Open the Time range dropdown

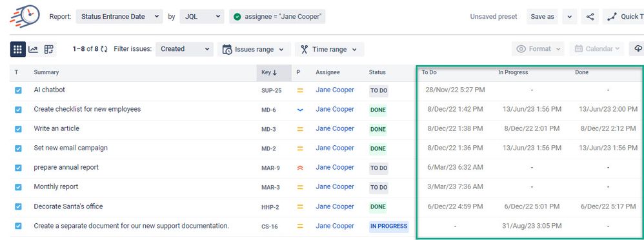tap(329, 49)
